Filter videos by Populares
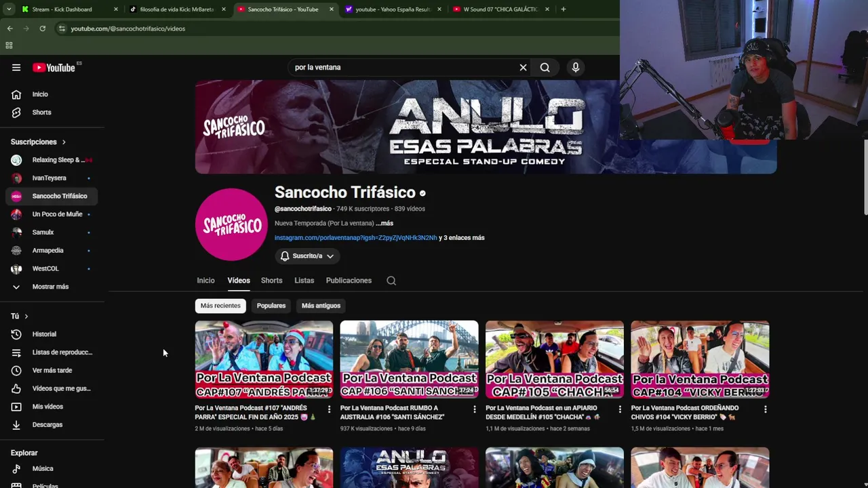 (271, 306)
